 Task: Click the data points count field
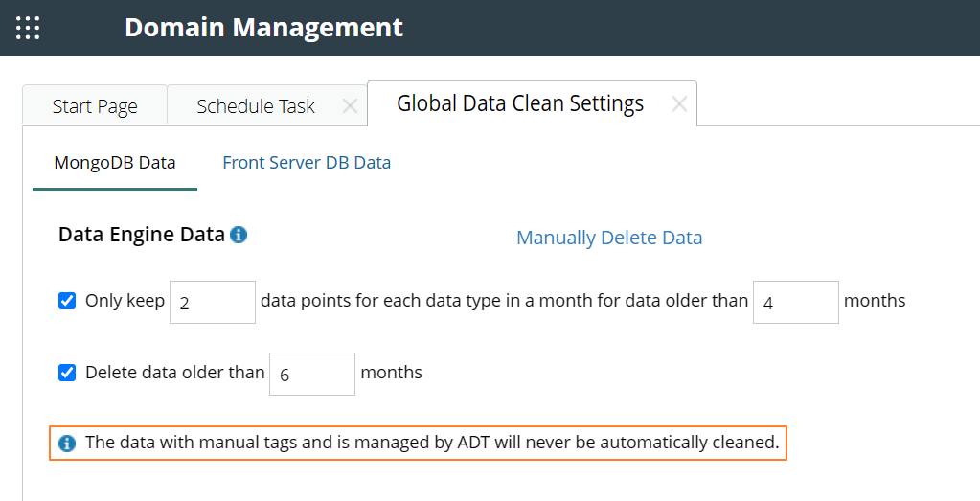pos(213,302)
